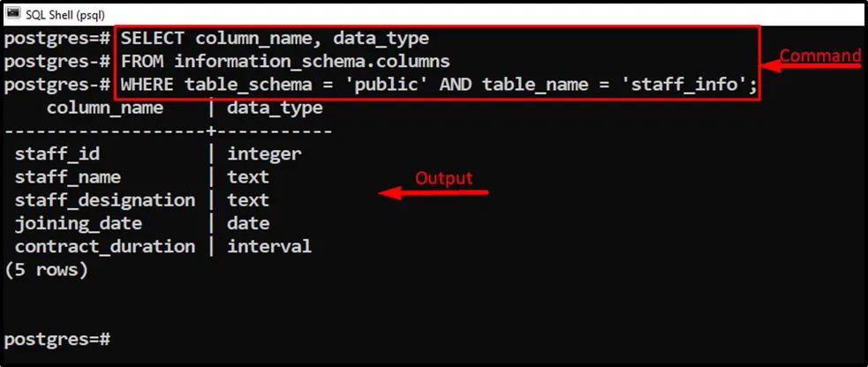Click the interval data type value
The height and width of the screenshot is (367, 868).
[269, 247]
